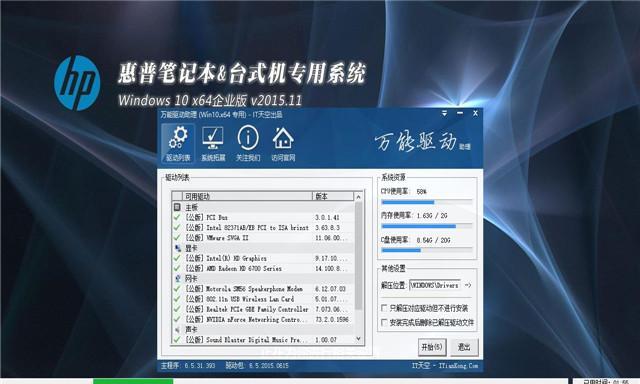The height and width of the screenshot is (384, 640).
Task: Toggle the Intel(R) HD Graphics checkmark
Action: pyautogui.click(x=177, y=258)
